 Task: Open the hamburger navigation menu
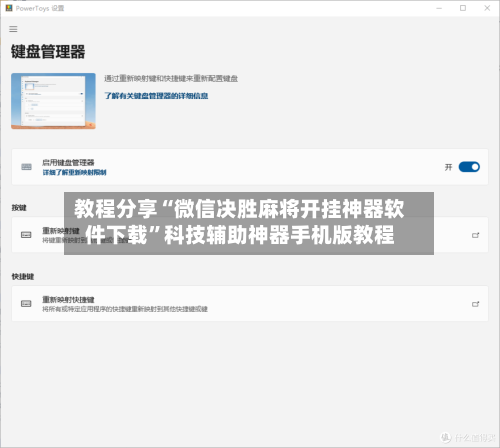[13, 29]
